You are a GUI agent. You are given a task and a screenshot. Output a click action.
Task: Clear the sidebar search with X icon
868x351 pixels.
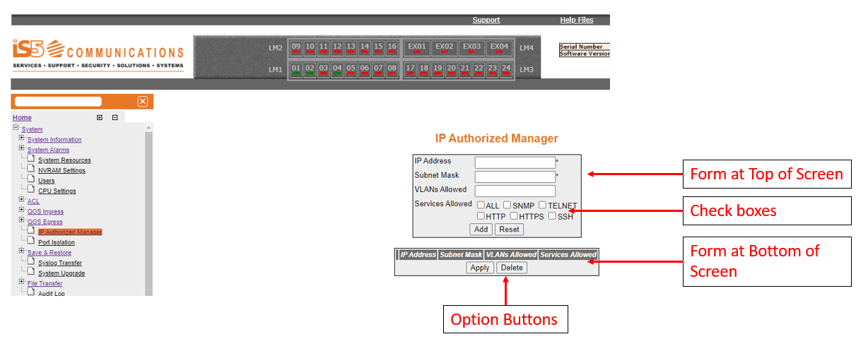point(142,102)
